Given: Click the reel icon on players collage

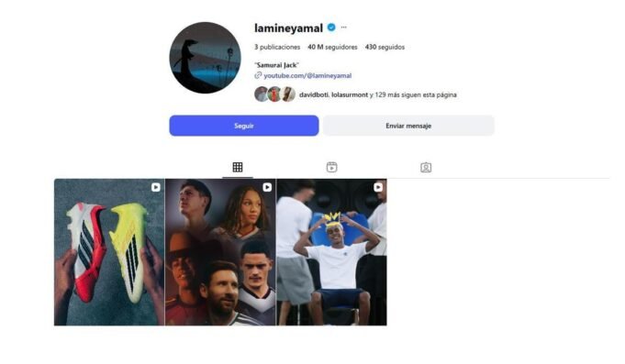Looking at the screenshot, I should point(267,187).
